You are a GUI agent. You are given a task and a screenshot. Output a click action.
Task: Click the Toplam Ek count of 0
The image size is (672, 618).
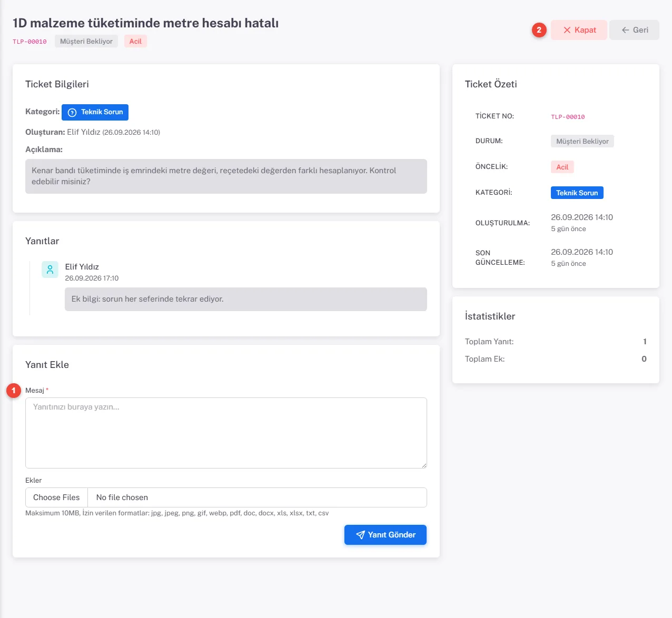644,359
